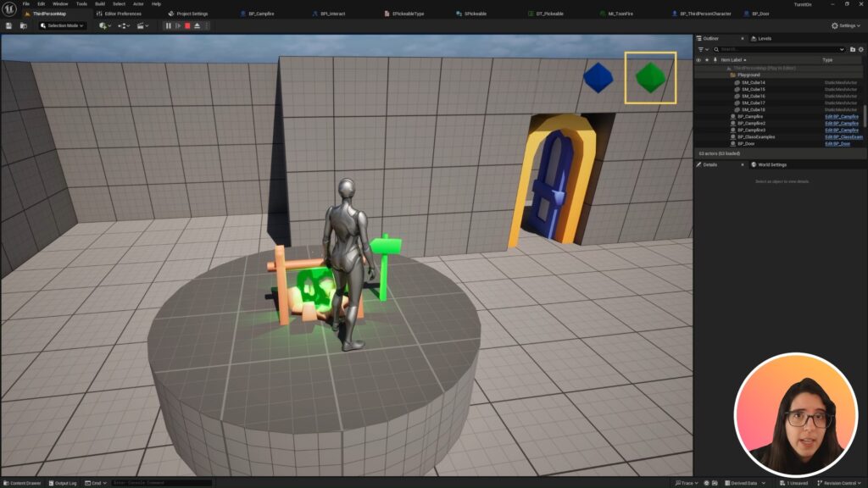Stop the play session with red button
868x488 pixels.
click(x=187, y=26)
